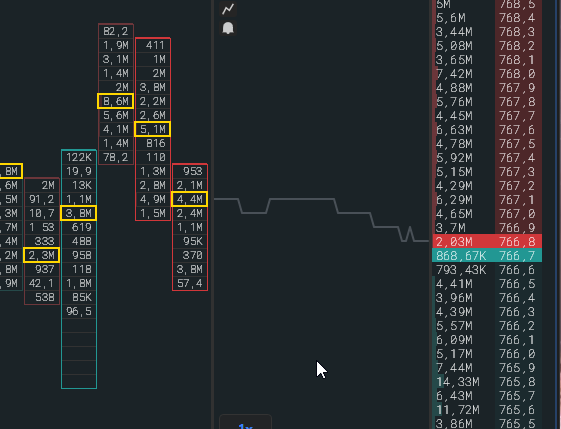This screenshot has width=561, height=429.
Task: Select the 7,42M ask volume
Action: click(454, 74)
